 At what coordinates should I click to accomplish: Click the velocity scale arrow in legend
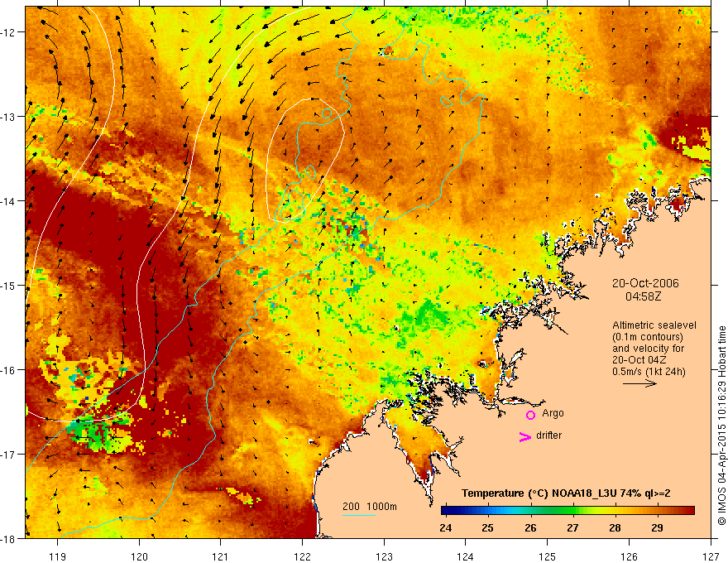pos(639,383)
